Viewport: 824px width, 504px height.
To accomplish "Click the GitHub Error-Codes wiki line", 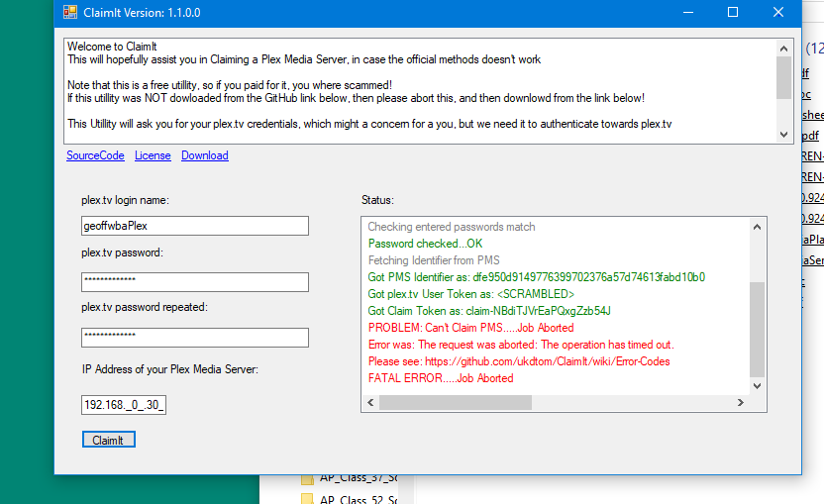I will [x=519, y=361].
